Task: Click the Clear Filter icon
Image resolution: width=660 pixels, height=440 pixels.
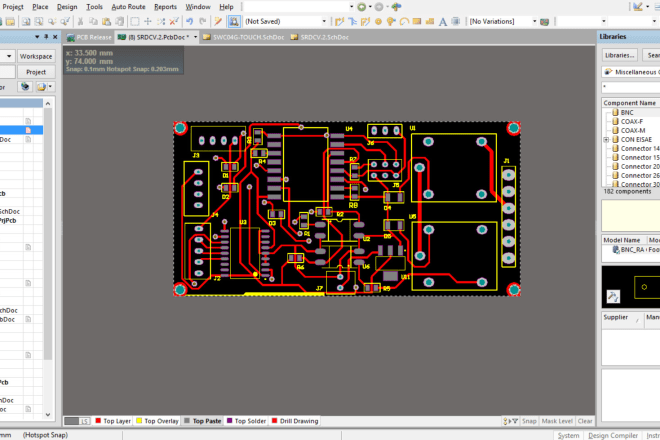Action: [x=174, y=21]
